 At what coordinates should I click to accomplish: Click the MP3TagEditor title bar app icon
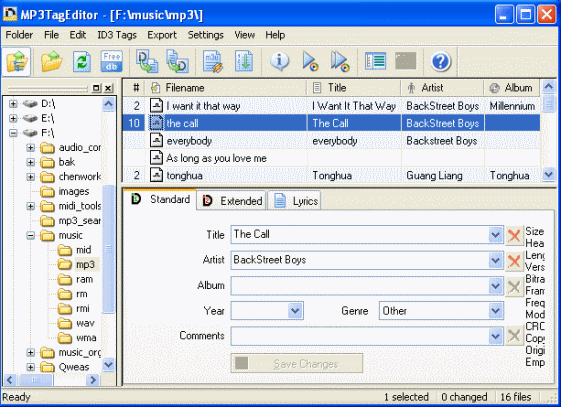tap(10, 14)
